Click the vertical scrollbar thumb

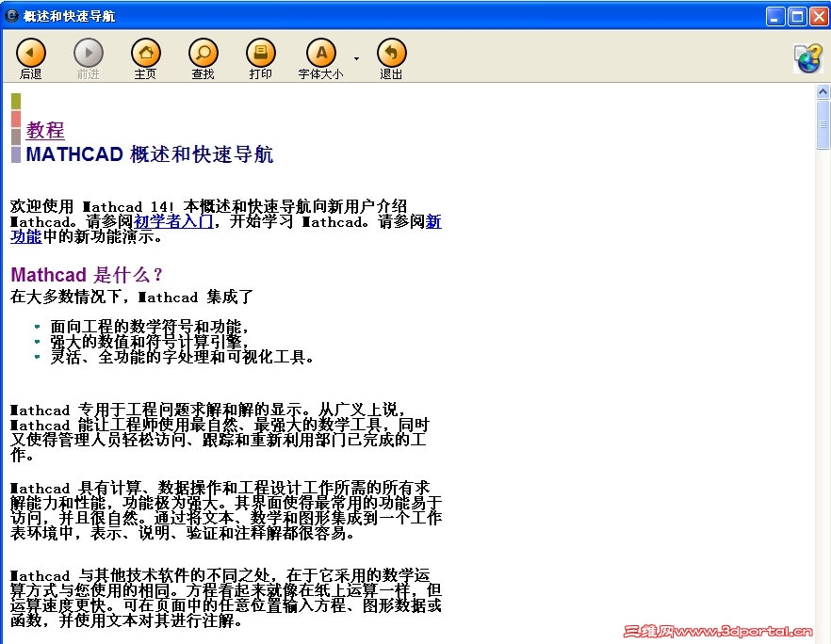(823, 124)
